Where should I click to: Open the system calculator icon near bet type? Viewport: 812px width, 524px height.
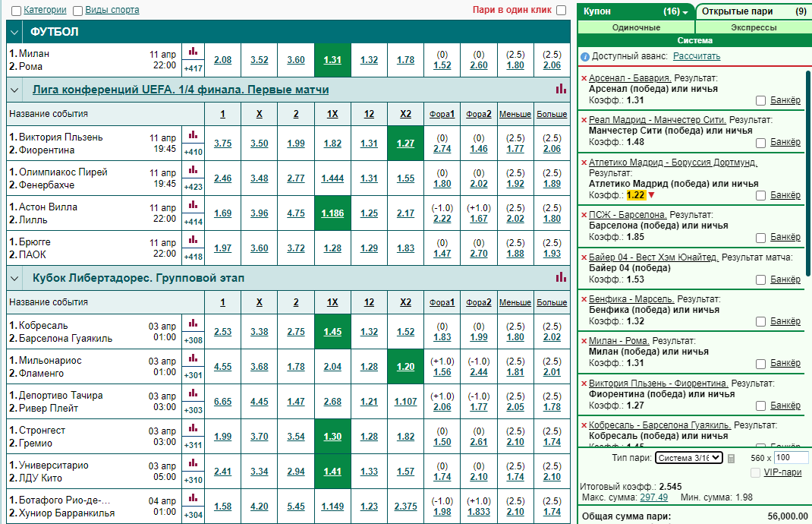pyautogui.click(x=732, y=458)
